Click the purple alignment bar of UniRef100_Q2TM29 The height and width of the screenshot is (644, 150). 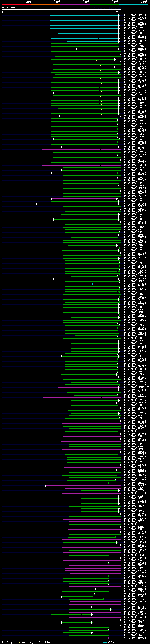pyautogui.click(x=95, y=586)
